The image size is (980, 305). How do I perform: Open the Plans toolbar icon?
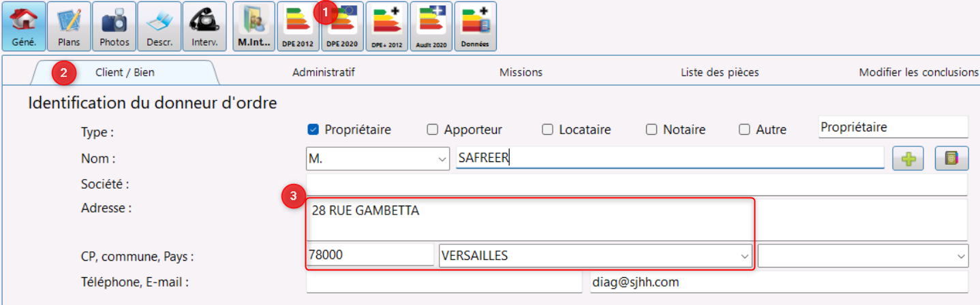tap(69, 27)
